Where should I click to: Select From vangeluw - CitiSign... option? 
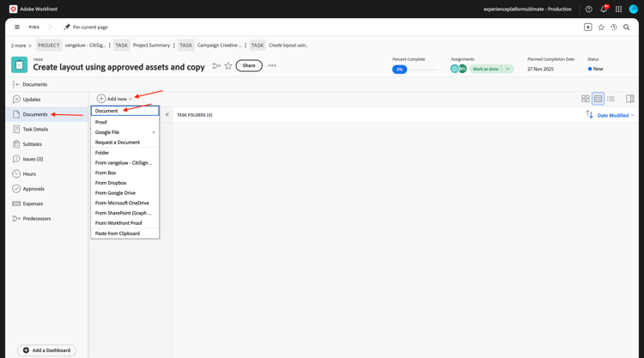pos(125,162)
